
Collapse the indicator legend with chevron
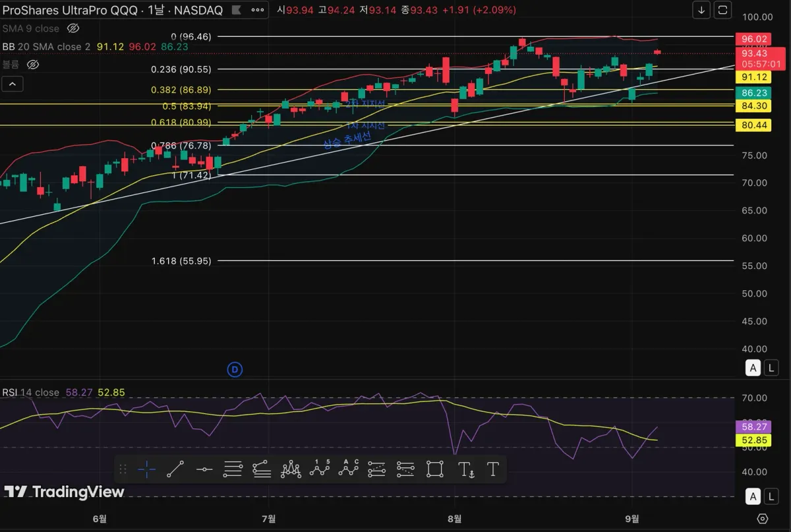click(12, 84)
